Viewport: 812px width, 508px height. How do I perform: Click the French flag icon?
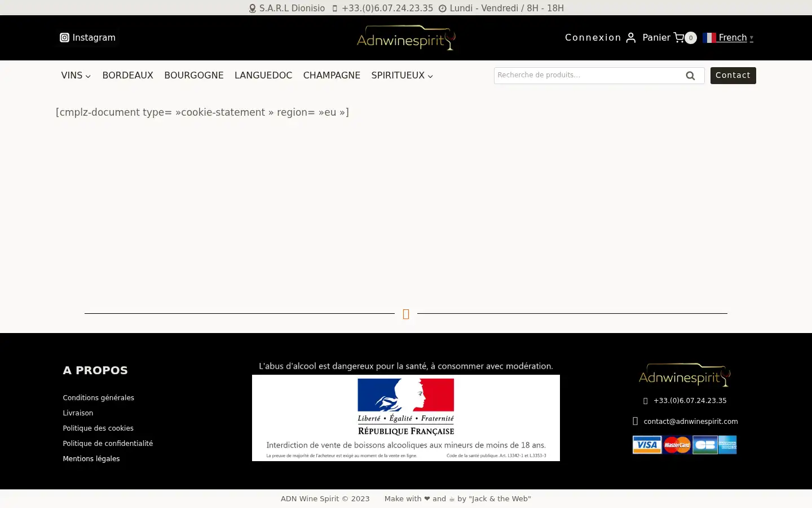click(x=709, y=38)
